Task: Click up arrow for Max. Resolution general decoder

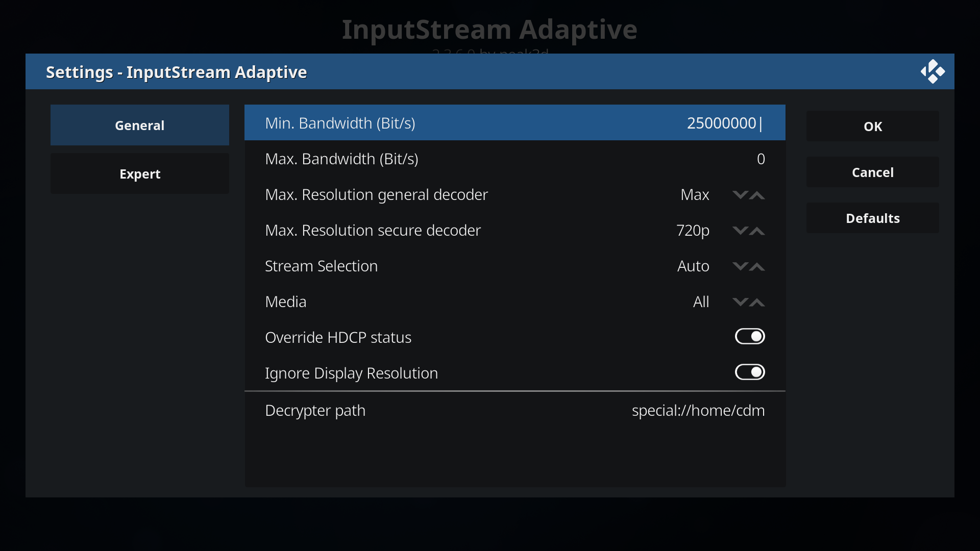Action: pyautogui.click(x=757, y=195)
